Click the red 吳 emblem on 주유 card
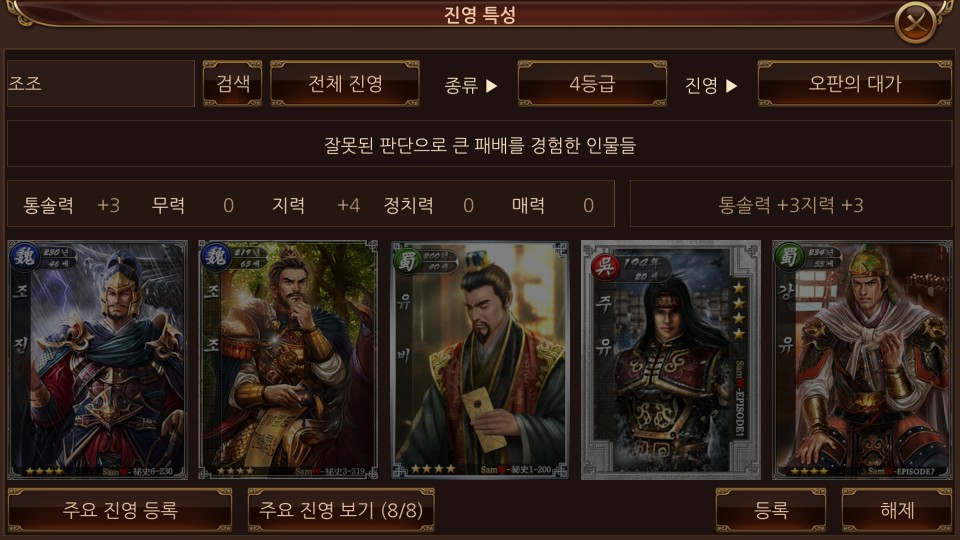Image resolution: width=960 pixels, height=540 pixels. (x=605, y=267)
